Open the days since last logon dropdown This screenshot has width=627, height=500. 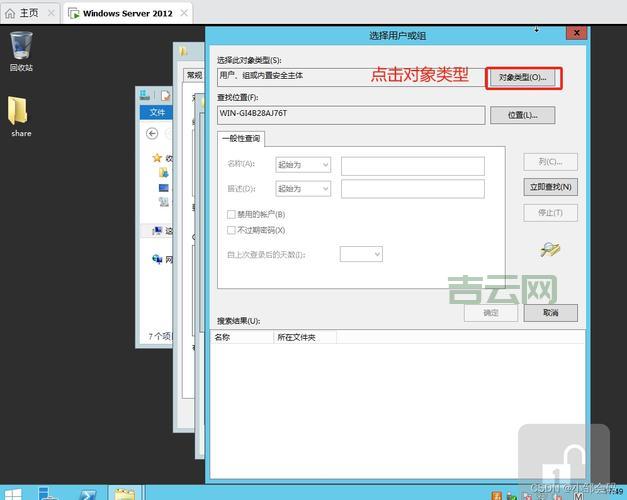click(361, 254)
